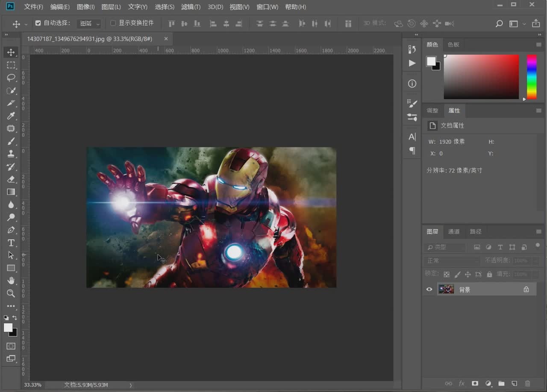Select the Move tool in the toolbox

point(11,52)
